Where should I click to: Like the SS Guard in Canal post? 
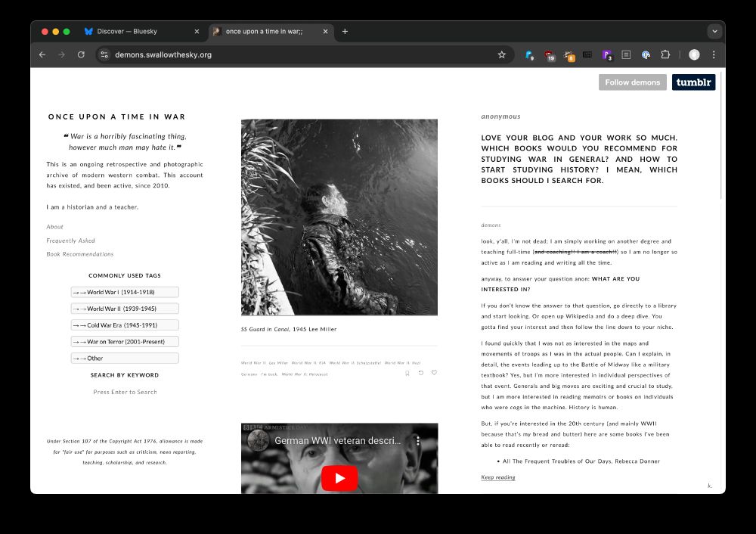pos(435,372)
